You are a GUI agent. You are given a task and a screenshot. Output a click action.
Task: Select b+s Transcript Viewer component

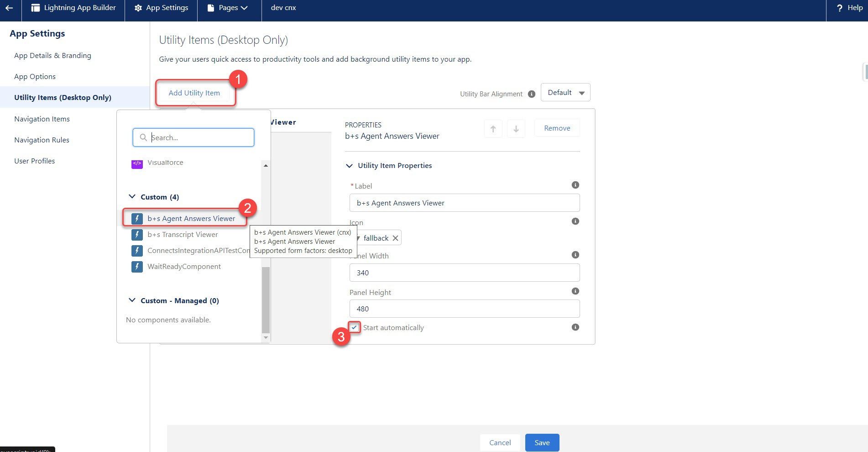pyautogui.click(x=183, y=235)
